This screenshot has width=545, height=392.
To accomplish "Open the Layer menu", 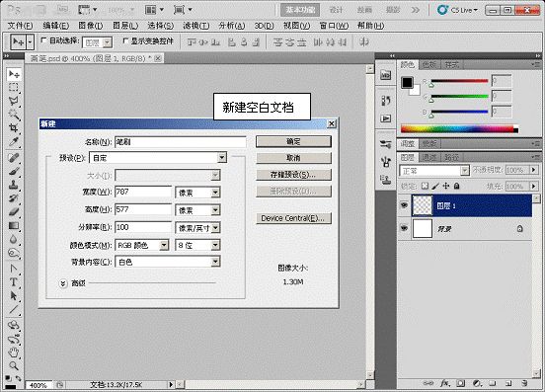I will (x=125, y=26).
